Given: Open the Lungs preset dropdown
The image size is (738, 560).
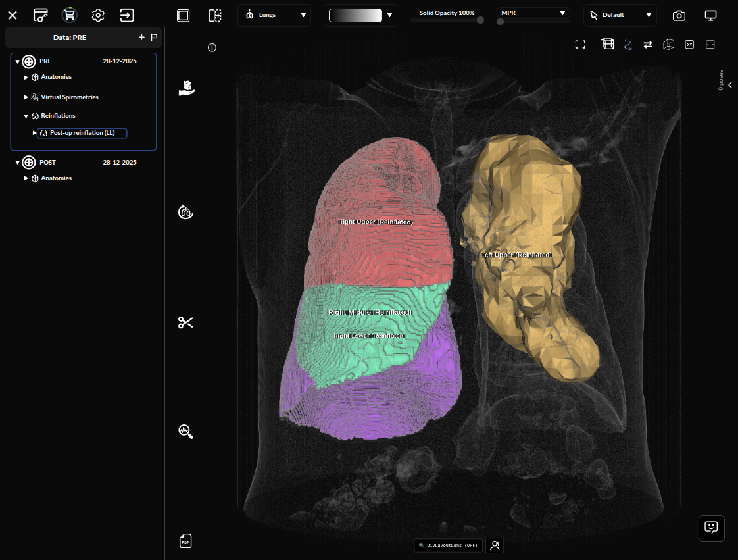Looking at the screenshot, I should (x=274, y=15).
